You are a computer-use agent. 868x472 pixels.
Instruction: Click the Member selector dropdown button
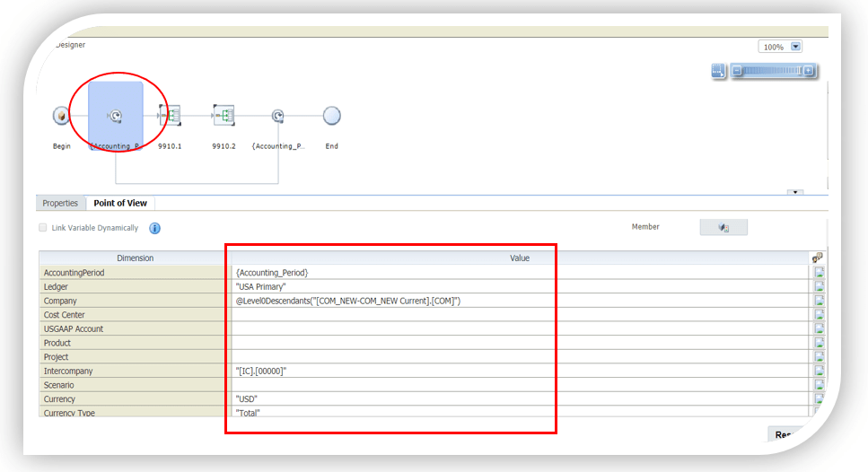[x=723, y=228]
